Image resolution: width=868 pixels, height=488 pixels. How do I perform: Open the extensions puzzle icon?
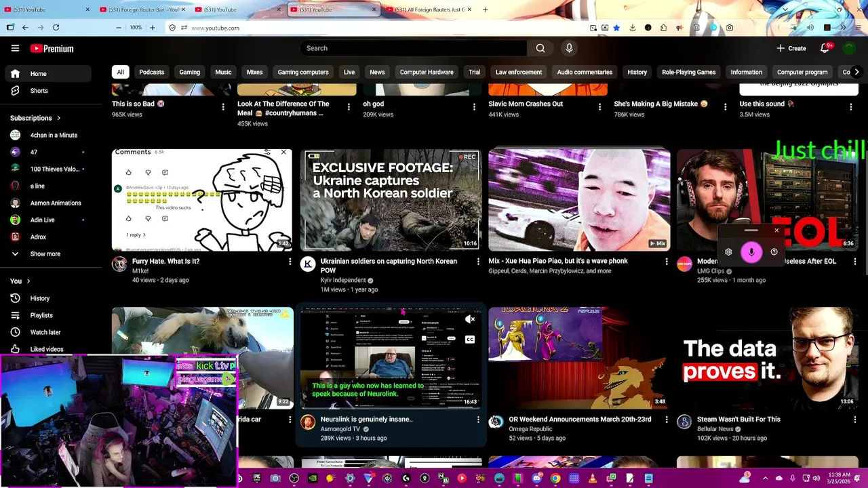pos(664,28)
